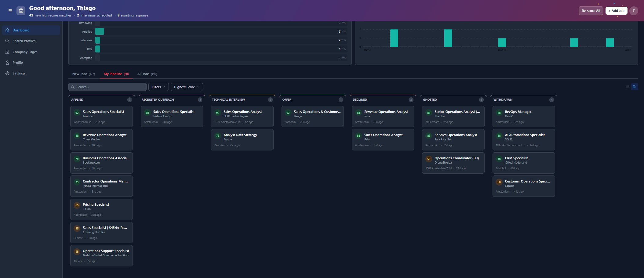Open Revenue Operations Analyst Cover Genius card
644x278 pixels.
101,140
